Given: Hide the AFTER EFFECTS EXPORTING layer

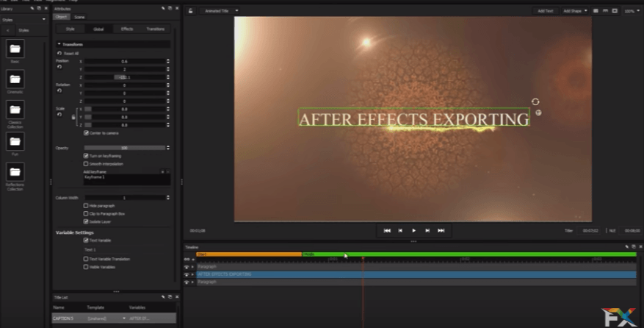Looking at the screenshot, I should point(187,274).
